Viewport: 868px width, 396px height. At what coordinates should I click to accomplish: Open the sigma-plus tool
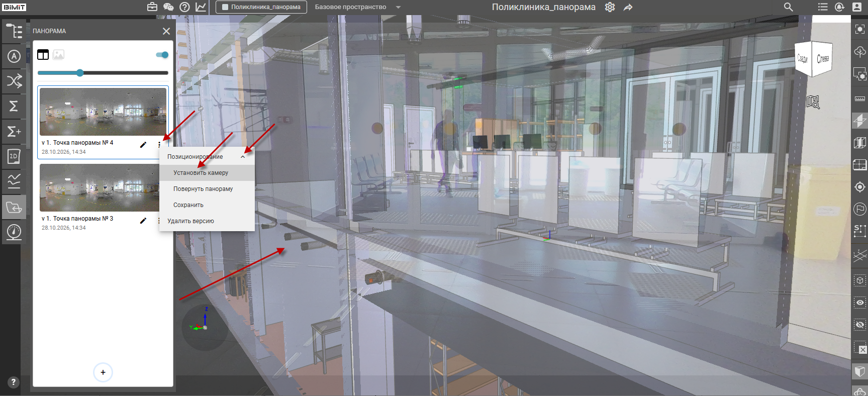(x=14, y=131)
